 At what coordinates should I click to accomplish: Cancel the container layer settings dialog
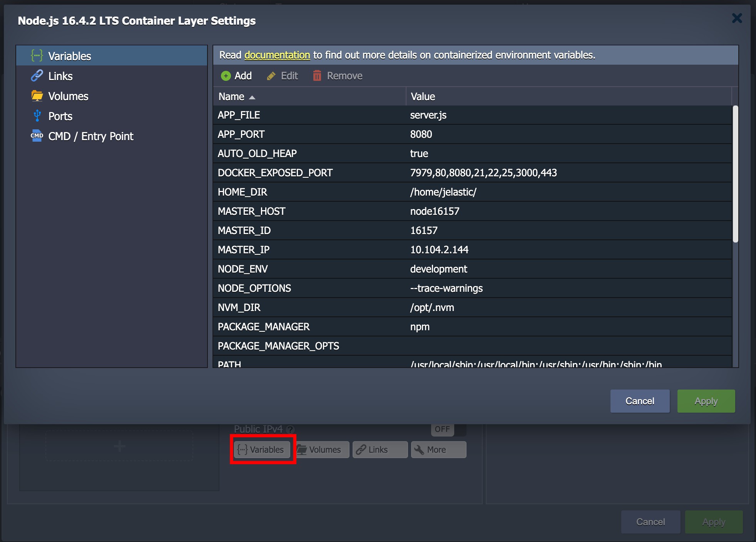pos(639,401)
